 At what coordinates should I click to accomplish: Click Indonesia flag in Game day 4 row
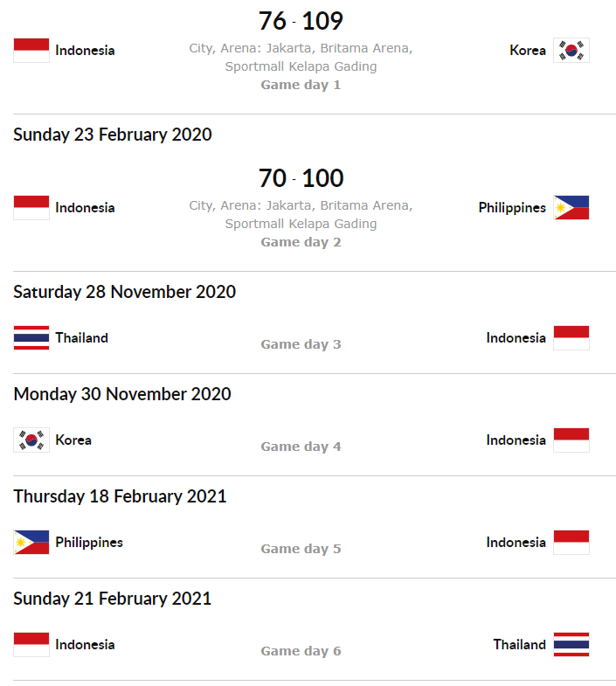point(571,440)
